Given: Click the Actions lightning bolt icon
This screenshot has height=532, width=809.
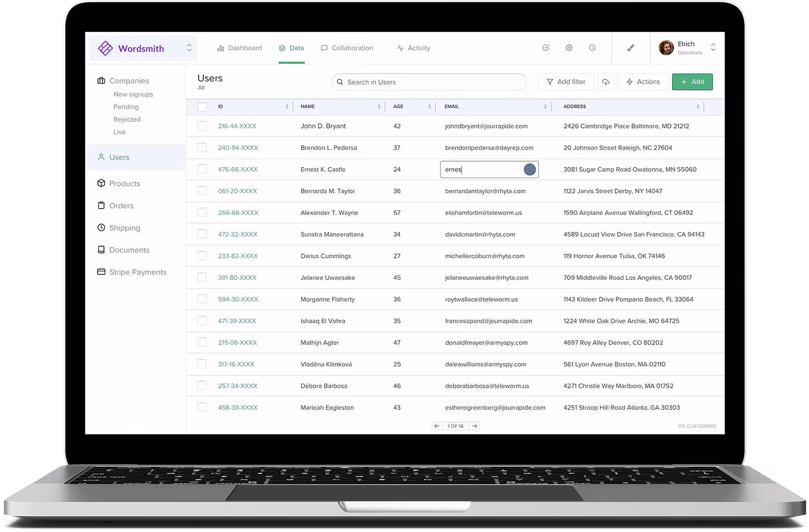Looking at the screenshot, I should pyautogui.click(x=630, y=82).
